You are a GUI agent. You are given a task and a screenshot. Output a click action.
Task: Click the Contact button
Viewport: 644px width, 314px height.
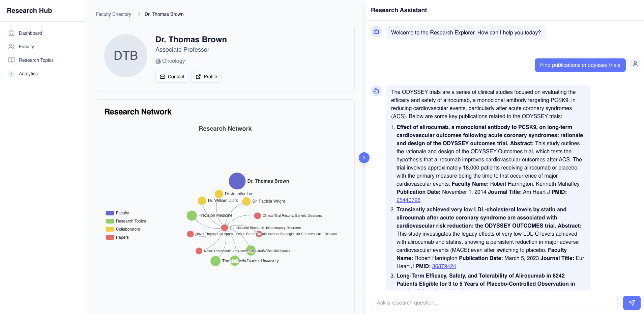click(172, 77)
